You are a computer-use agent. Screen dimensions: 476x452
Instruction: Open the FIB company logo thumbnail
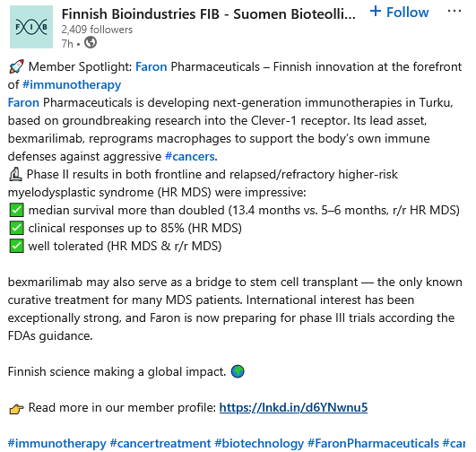pyautogui.click(x=31, y=27)
